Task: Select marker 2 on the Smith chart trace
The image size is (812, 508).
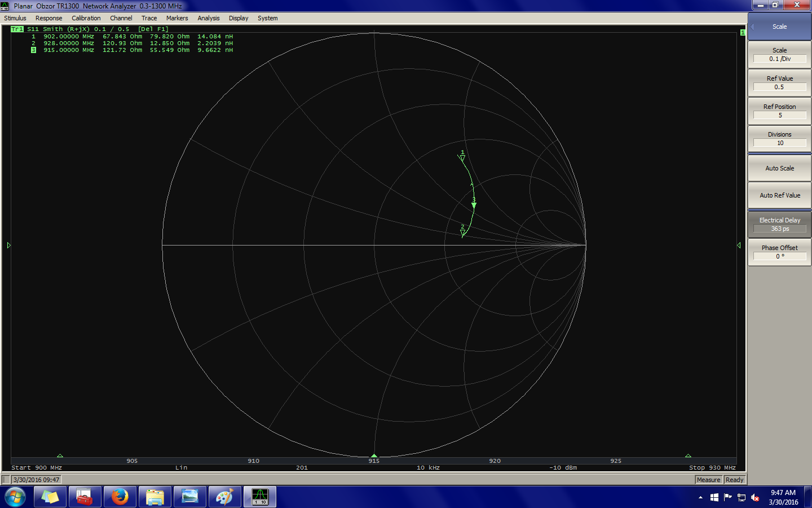Action: point(463,232)
